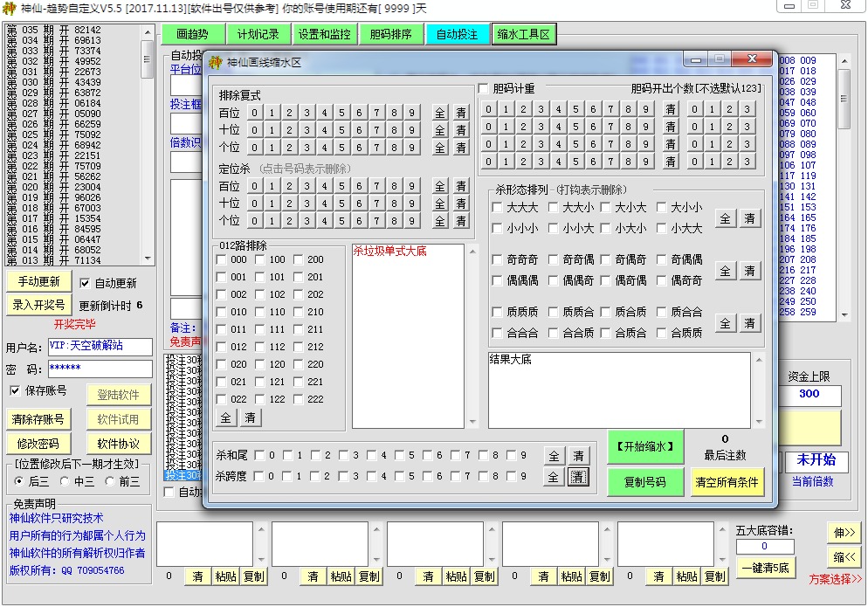The width and height of the screenshot is (868, 607).
Task: Click the 手动更新 button
Action: (38, 282)
